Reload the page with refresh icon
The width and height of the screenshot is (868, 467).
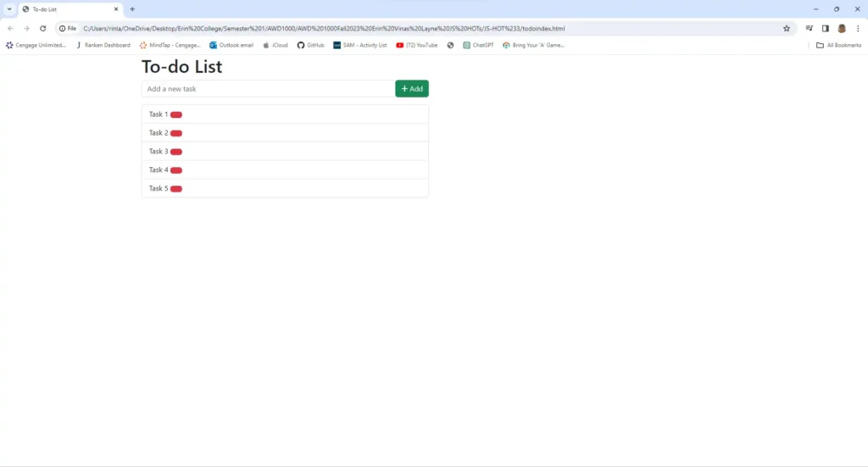[42, 28]
